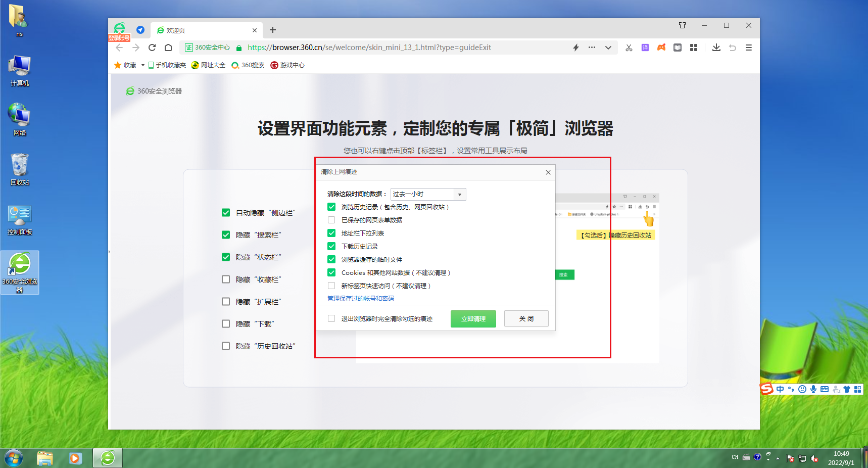868x468 pixels.
Task: Open the scissors screenshot tool
Action: (x=629, y=48)
